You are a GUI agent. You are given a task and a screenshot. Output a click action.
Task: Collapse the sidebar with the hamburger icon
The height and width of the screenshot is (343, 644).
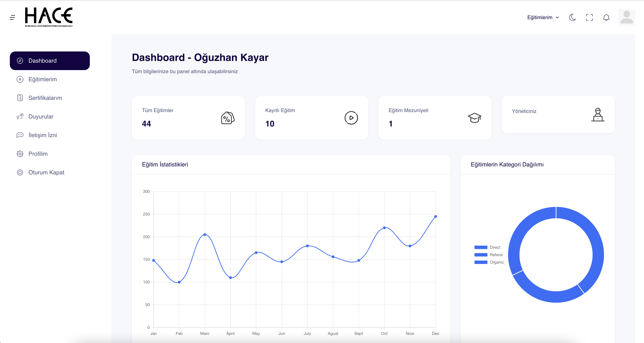(x=12, y=17)
